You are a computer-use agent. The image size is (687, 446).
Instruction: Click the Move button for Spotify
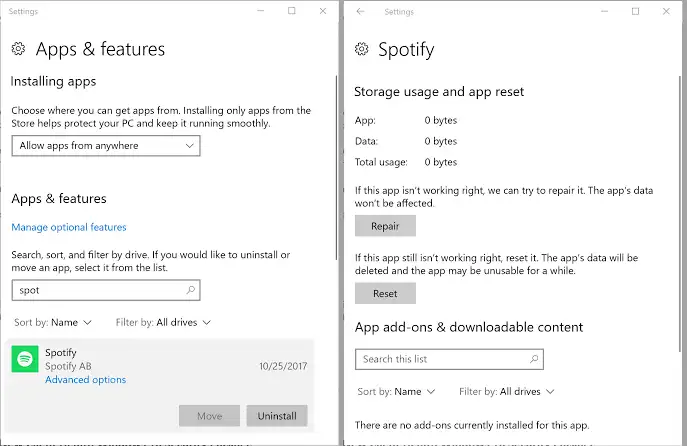pyautogui.click(x=209, y=416)
